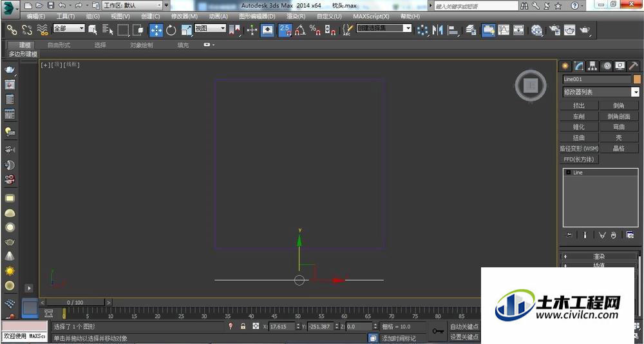Open 编辑(E) menu

pos(35,17)
